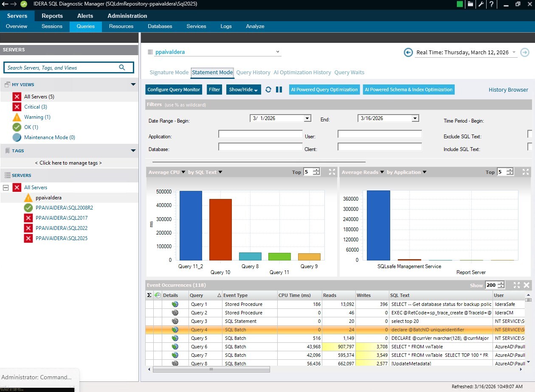
Task: Switch to the Query History tab
Action: pyautogui.click(x=253, y=72)
